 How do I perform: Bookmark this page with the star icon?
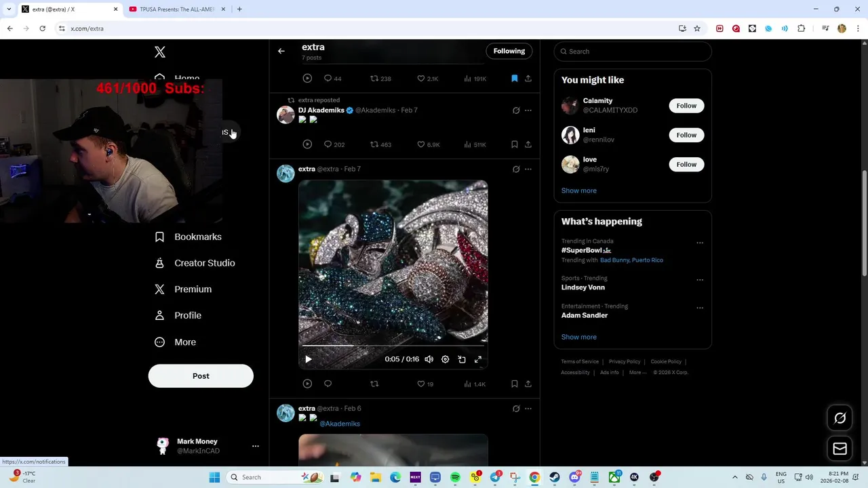(x=697, y=28)
